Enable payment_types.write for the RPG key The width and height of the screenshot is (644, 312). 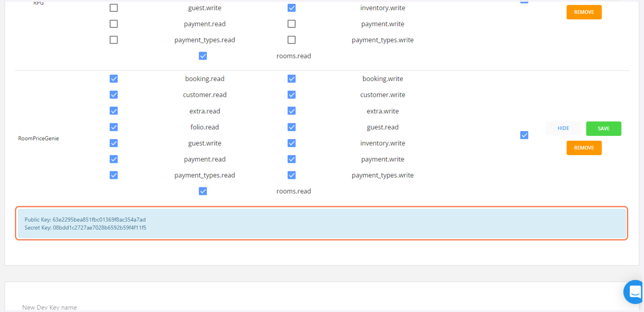click(291, 40)
